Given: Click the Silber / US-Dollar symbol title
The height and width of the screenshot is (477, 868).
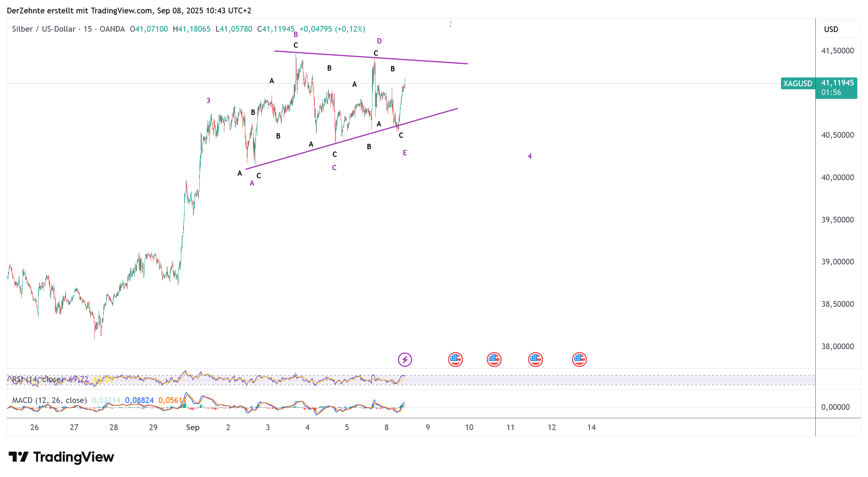Looking at the screenshot, I should 43,29.
